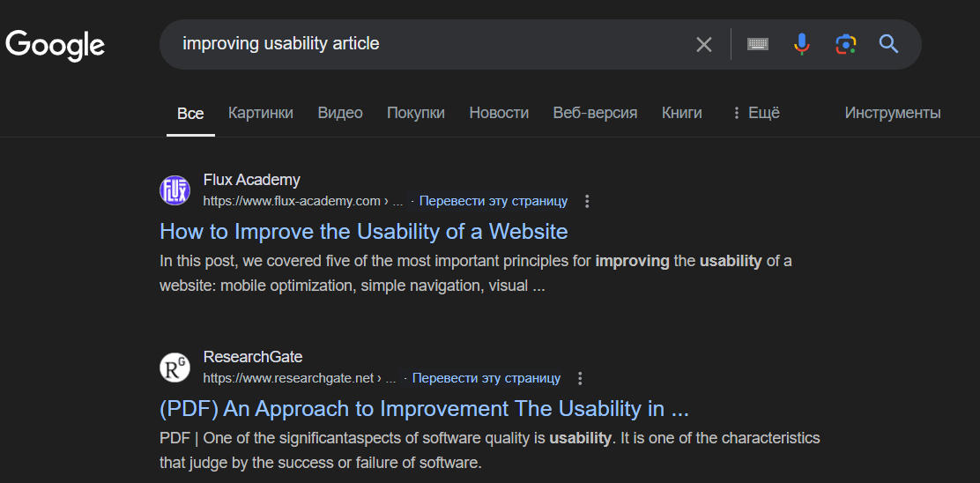Click inside the search query field
Screen dimensions: 980x483
423,44
